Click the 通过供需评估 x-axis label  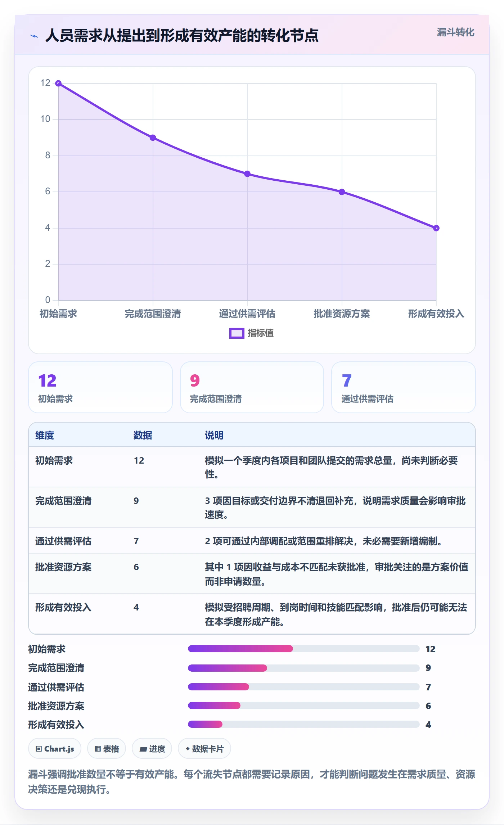pos(247,314)
